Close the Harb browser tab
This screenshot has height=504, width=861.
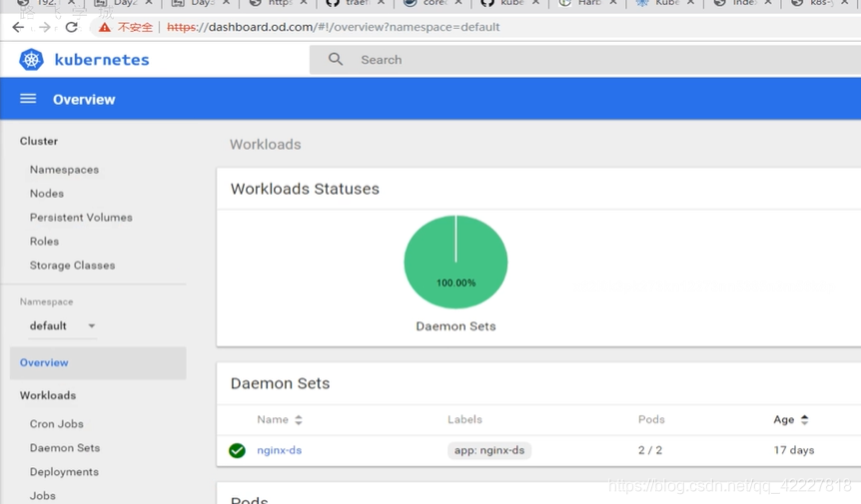[613, 3]
